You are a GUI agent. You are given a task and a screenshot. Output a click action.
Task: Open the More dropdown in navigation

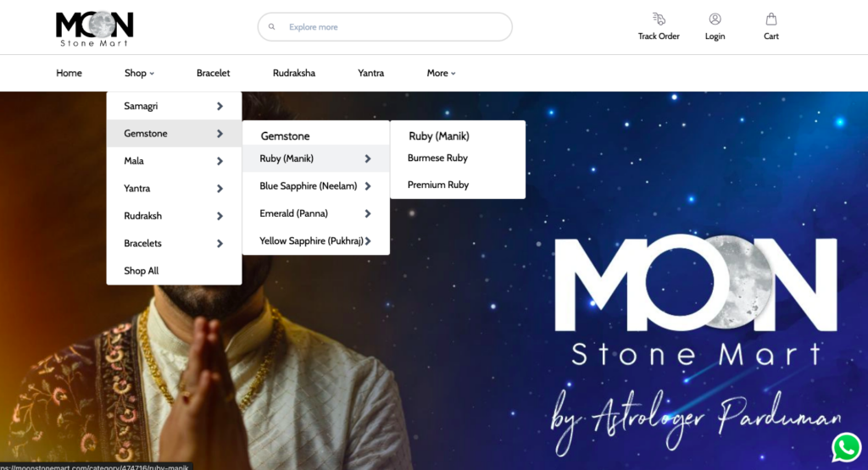click(441, 73)
